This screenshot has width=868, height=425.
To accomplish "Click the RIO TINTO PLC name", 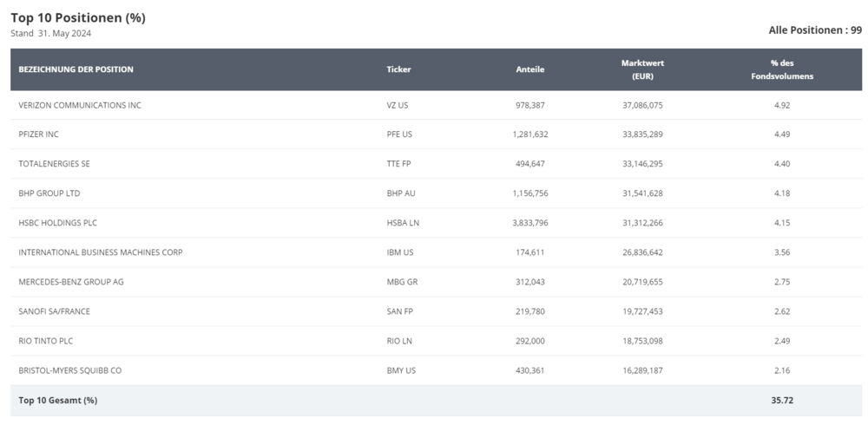I will (46, 341).
